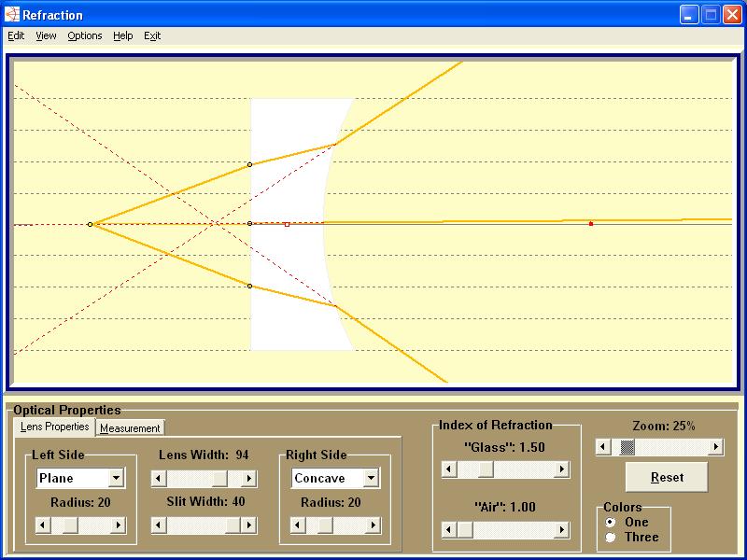Click the center ray handle on lens left face

point(249,223)
